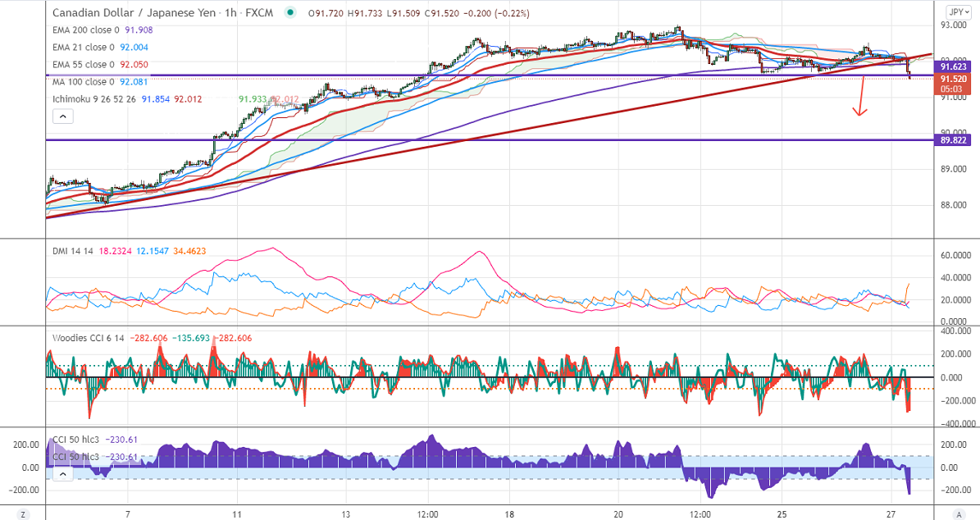
Task: Click the date label 20 on time axis
Action: point(618,514)
